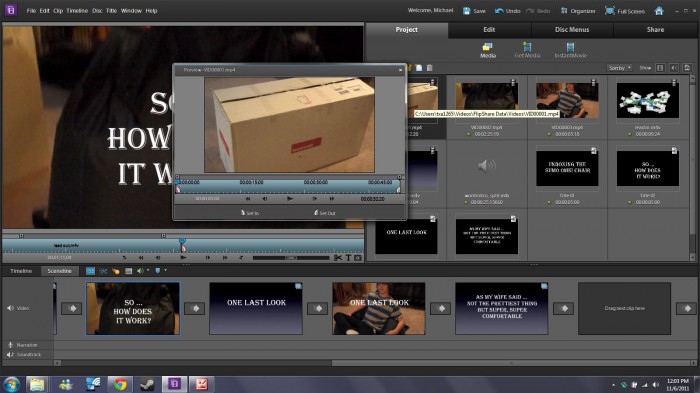Click the Save icon in top bar
Viewport: 700px width, 393px height.
coord(467,11)
